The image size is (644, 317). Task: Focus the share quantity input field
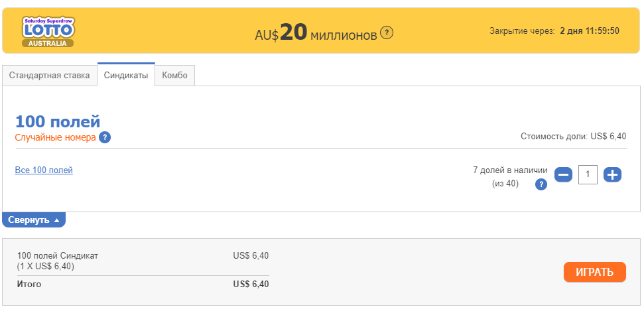(x=588, y=174)
